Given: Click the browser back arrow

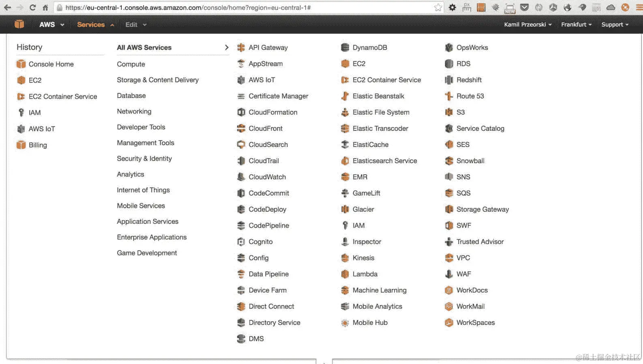Looking at the screenshot, I should (7, 7).
